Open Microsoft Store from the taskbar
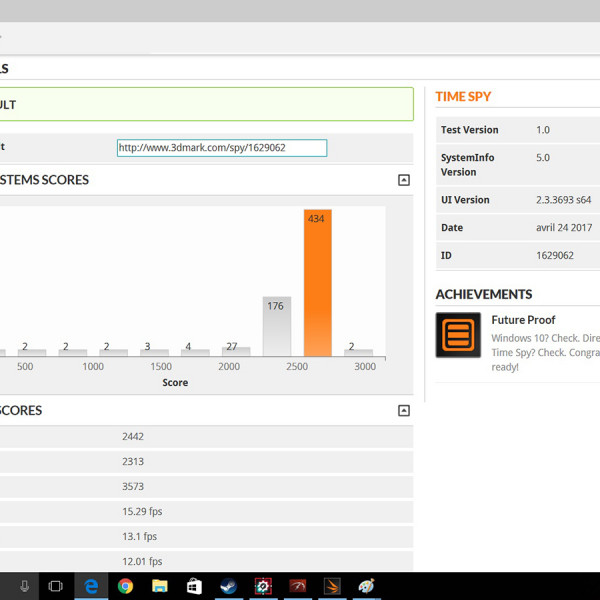Viewport: 600px width, 600px height. pyautogui.click(x=194, y=586)
